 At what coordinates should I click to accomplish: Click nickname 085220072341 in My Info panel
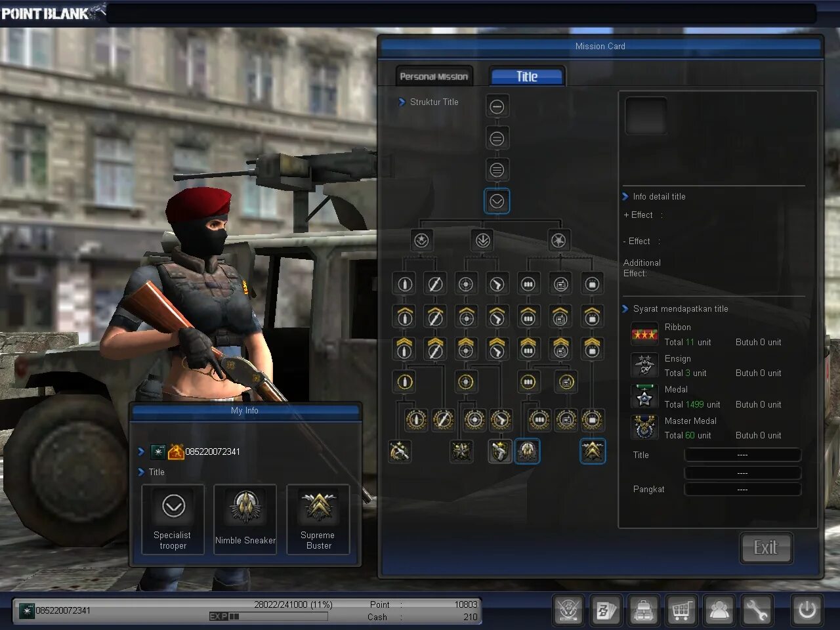tap(213, 451)
